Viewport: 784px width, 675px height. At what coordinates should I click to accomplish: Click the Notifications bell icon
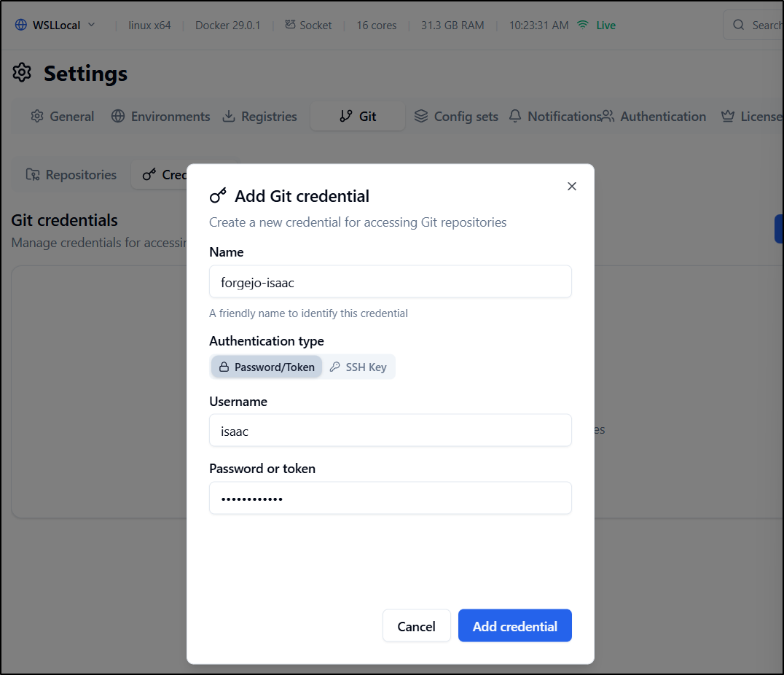pyautogui.click(x=515, y=117)
